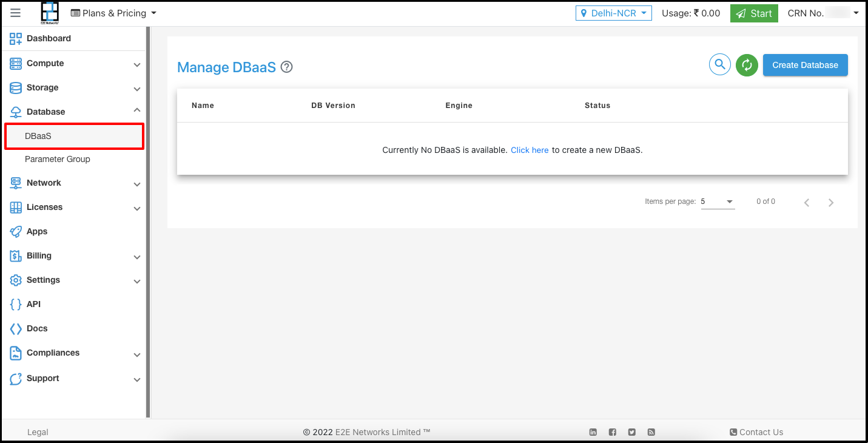
Task: Expand the Compliances chevron
Action: click(x=137, y=354)
